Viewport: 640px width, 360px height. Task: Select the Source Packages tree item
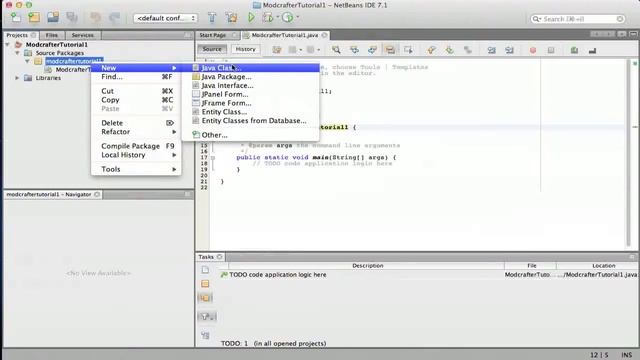[60, 53]
